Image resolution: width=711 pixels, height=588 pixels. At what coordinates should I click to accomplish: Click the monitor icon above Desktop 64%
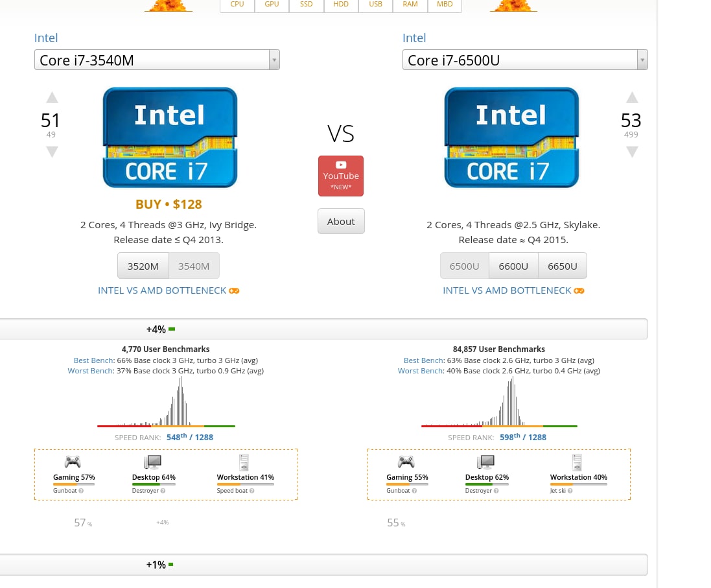coord(153,462)
